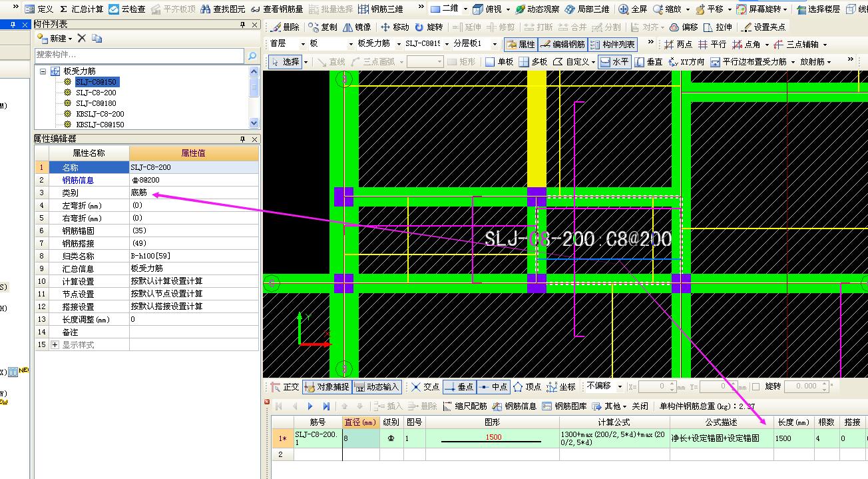The height and width of the screenshot is (479, 868).
Task: Click the 钢筋信息 property value field
Action: point(194,180)
